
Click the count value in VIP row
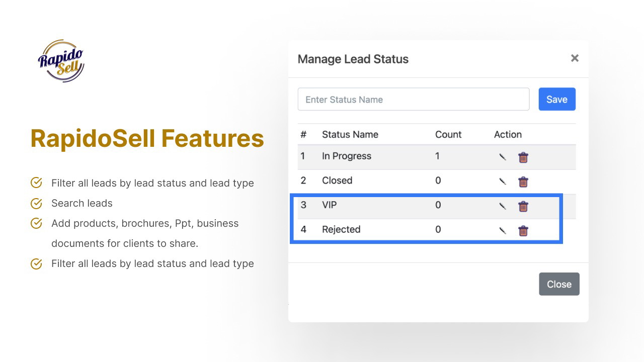point(438,205)
